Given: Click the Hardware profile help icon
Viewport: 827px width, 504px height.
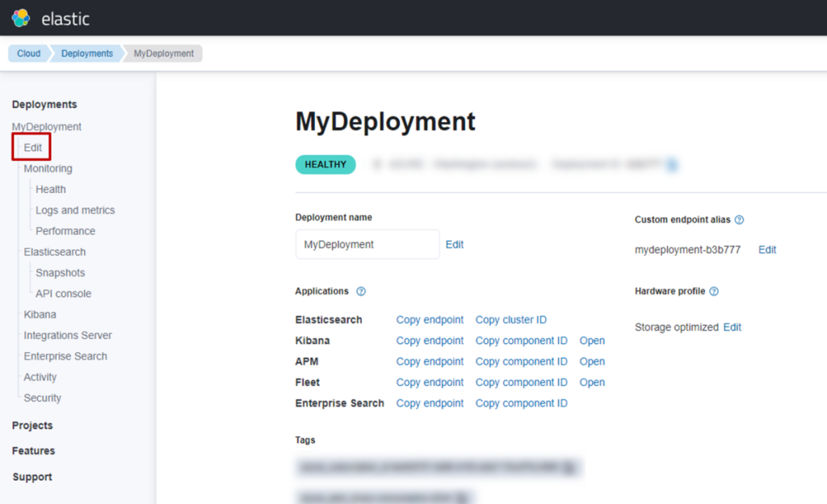Looking at the screenshot, I should click(714, 292).
